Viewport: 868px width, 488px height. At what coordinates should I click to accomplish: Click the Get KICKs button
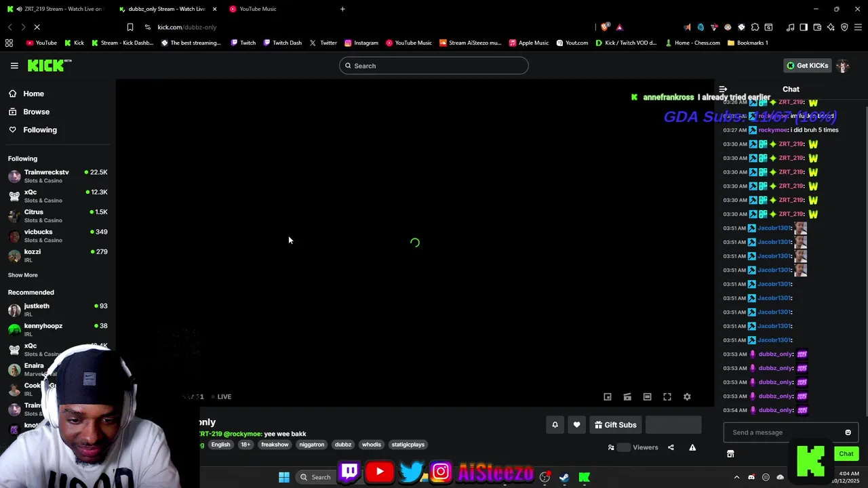click(807, 66)
